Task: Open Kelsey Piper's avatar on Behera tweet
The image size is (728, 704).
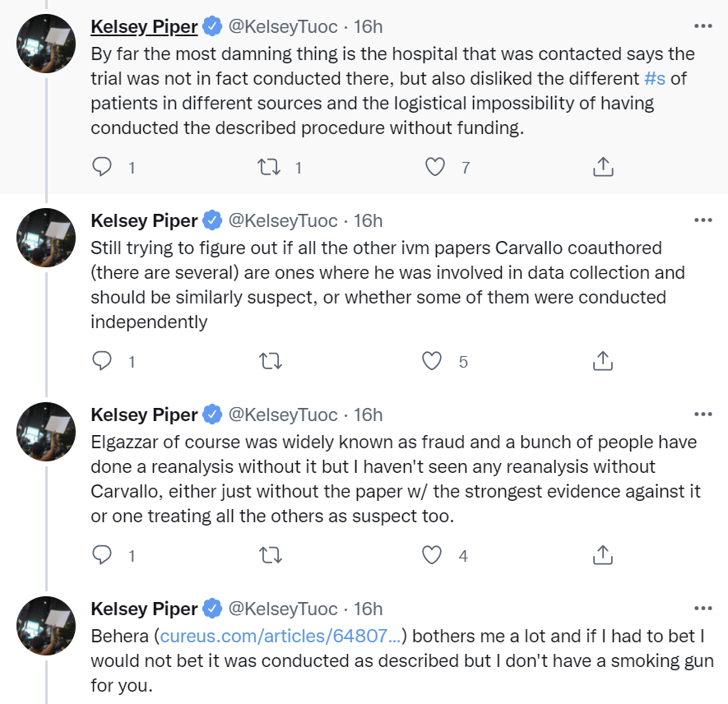Action: click(x=46, y=626)
